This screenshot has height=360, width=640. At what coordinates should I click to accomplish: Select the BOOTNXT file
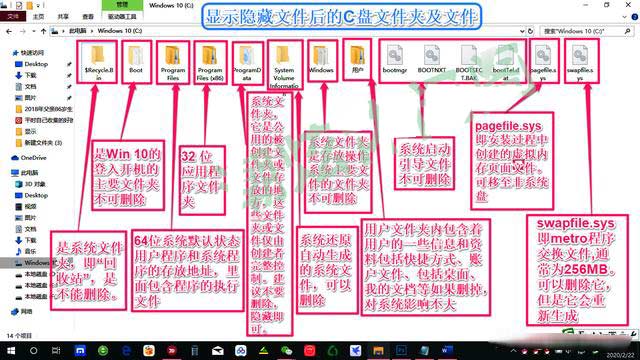coord(431,60)
